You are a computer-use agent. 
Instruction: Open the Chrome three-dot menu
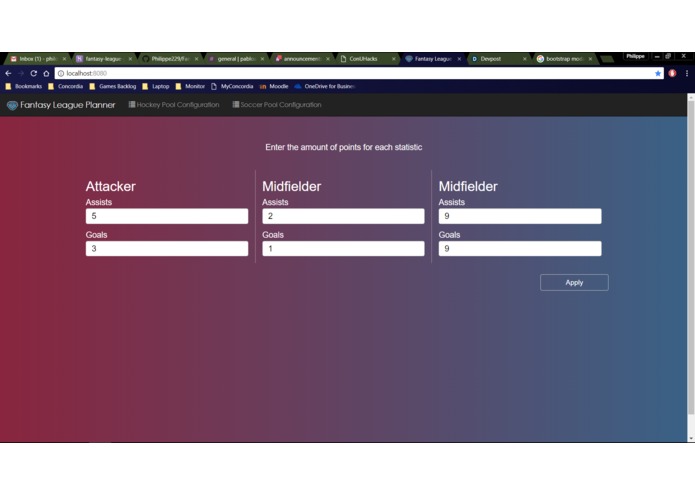tap(687, 74)
